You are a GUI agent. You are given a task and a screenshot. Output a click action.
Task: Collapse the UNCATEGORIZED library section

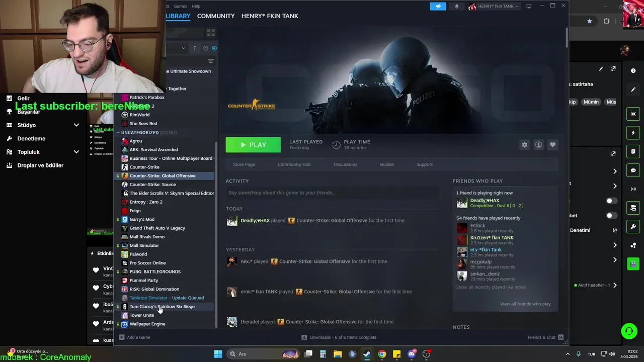click(x=117, y=133)
